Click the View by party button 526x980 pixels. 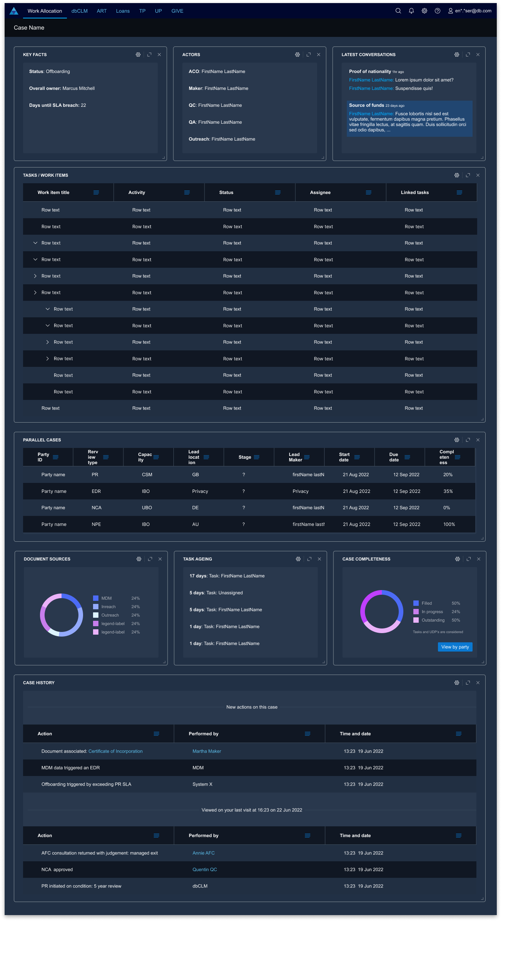455,647
